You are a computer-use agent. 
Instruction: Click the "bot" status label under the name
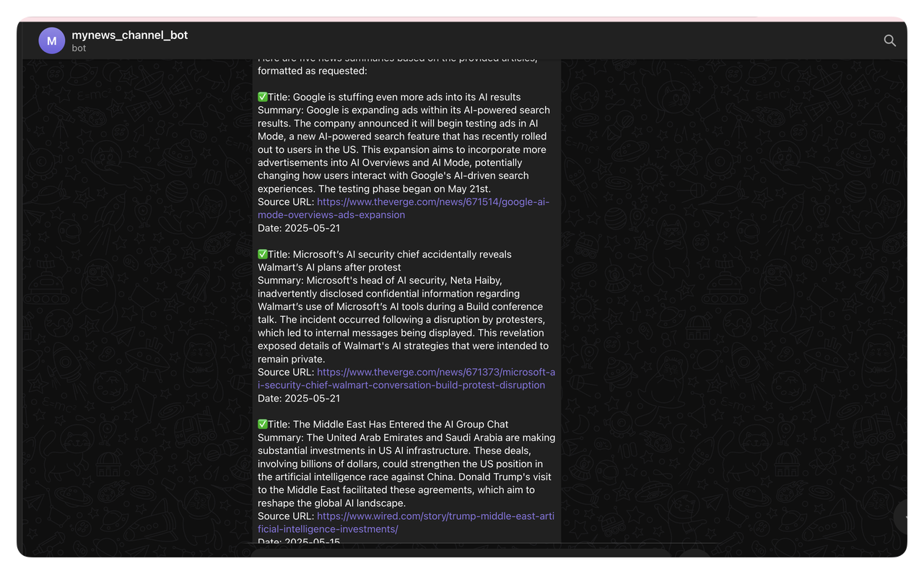(x=79, y=48)
